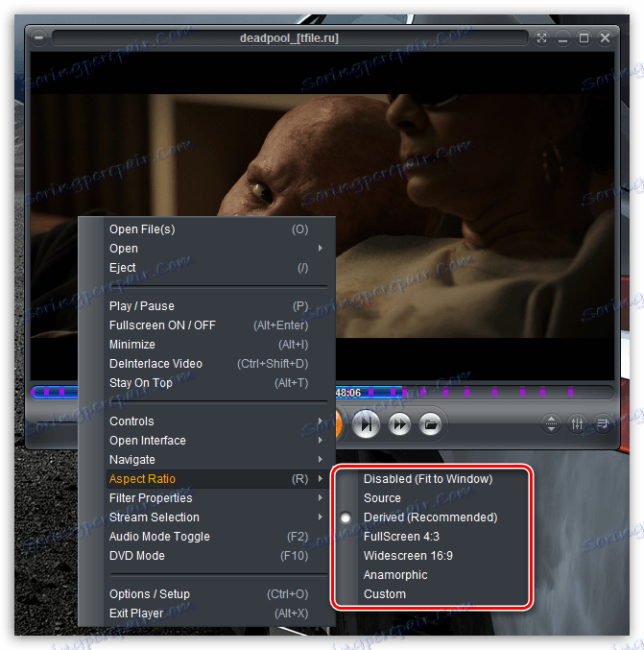Click the deadpool_[tfile.ru] title text

tap(289, 38)
